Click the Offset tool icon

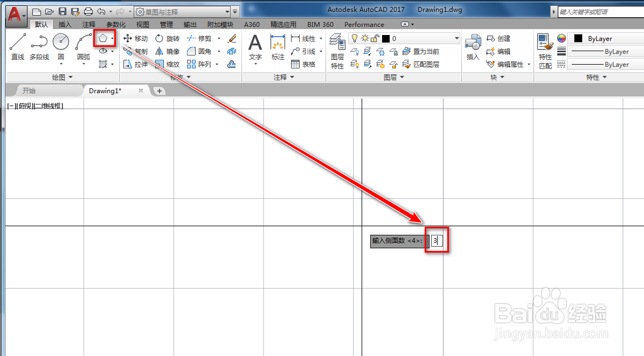[232, 64]
